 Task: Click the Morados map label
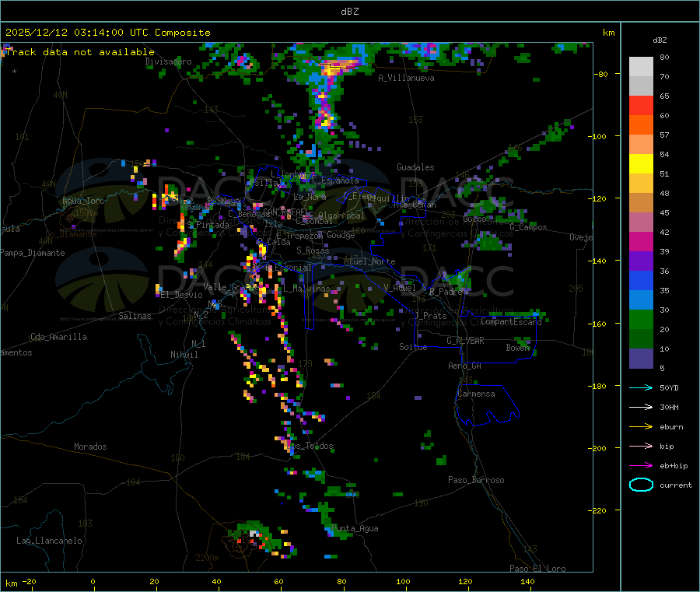(91, 447)
